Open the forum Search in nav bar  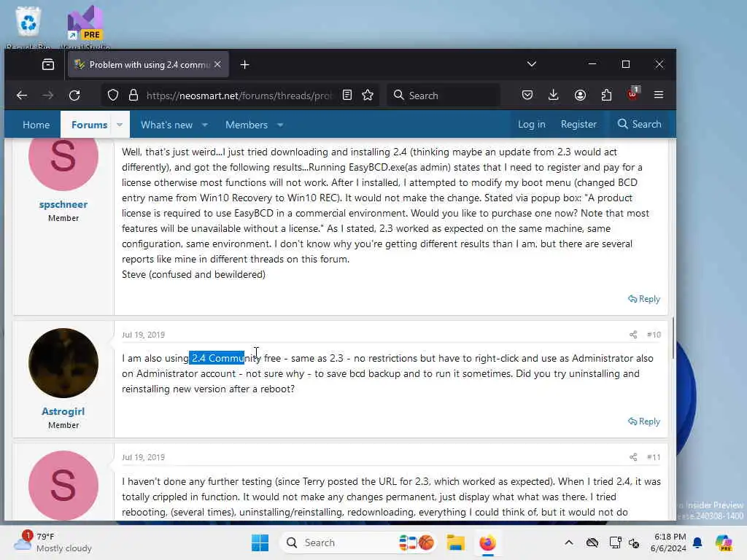pos(639,124)
